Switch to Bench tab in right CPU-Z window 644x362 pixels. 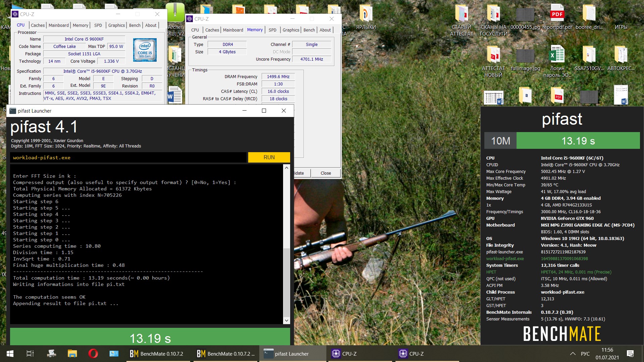tap(309, 30)
